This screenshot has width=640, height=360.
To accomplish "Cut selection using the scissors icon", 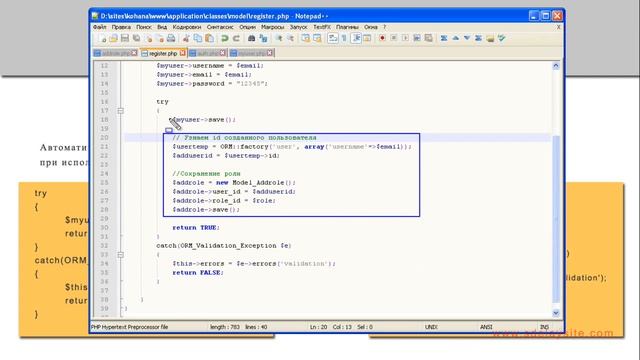I will pos(186,38).
